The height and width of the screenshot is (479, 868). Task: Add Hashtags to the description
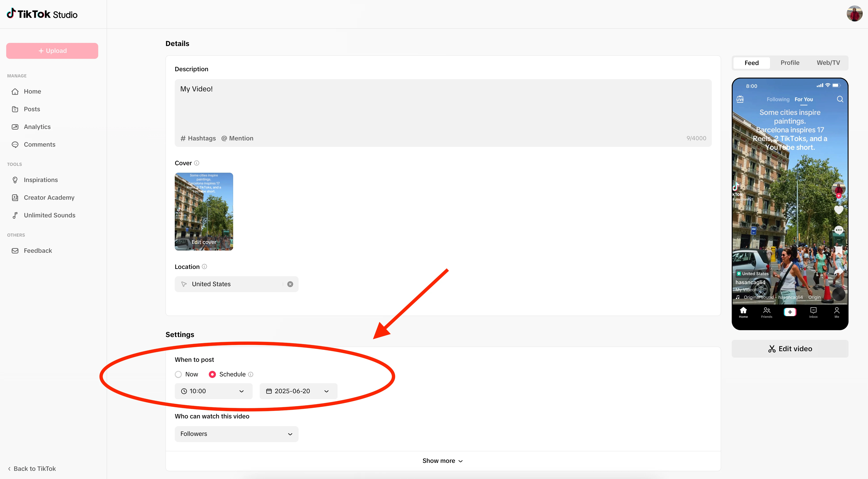click(x=198, y=138)
